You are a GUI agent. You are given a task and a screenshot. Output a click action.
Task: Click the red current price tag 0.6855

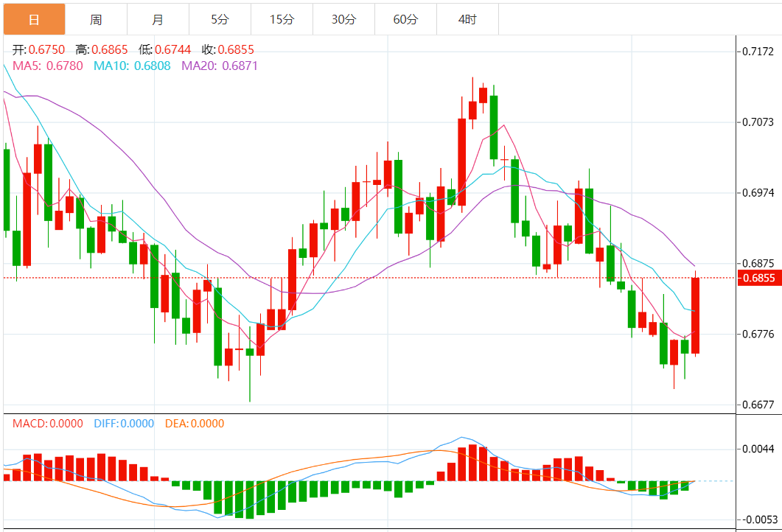[x=758, y=278]
